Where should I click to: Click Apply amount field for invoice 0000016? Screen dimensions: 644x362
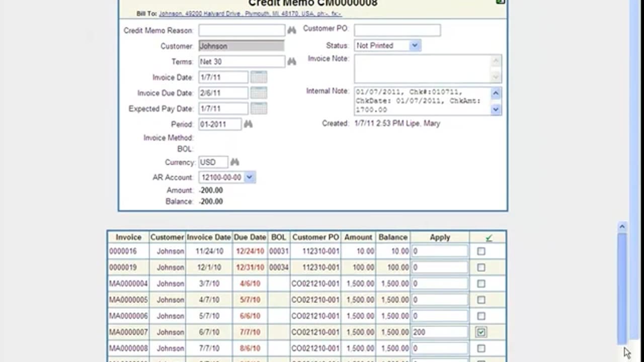[x=440, y=251]
